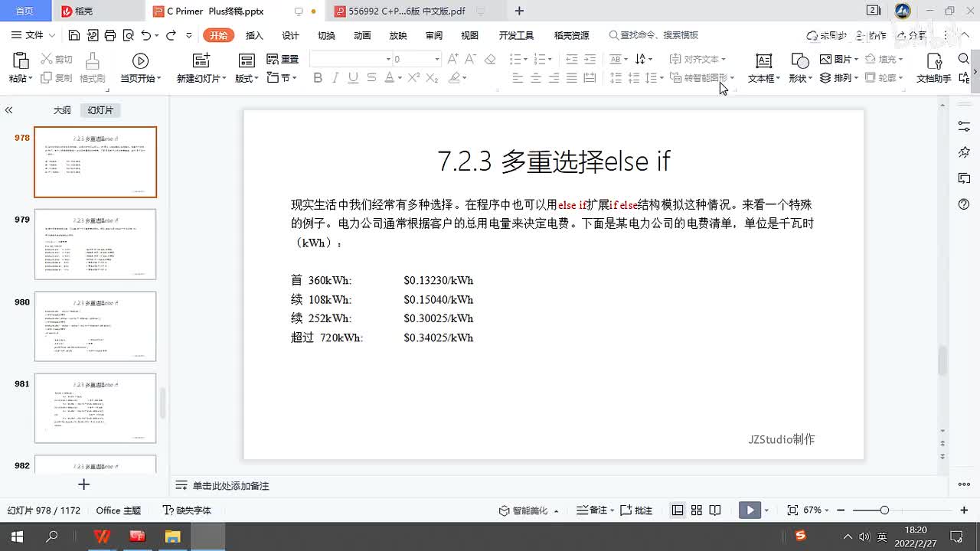Click the Collaborate (协作) button

871,35
